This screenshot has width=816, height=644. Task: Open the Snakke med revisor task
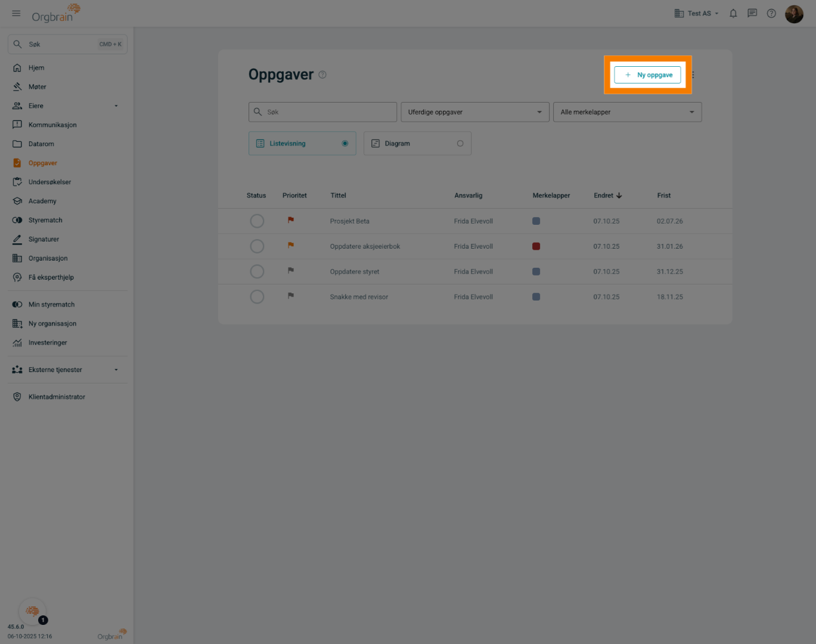coord(359,297)
